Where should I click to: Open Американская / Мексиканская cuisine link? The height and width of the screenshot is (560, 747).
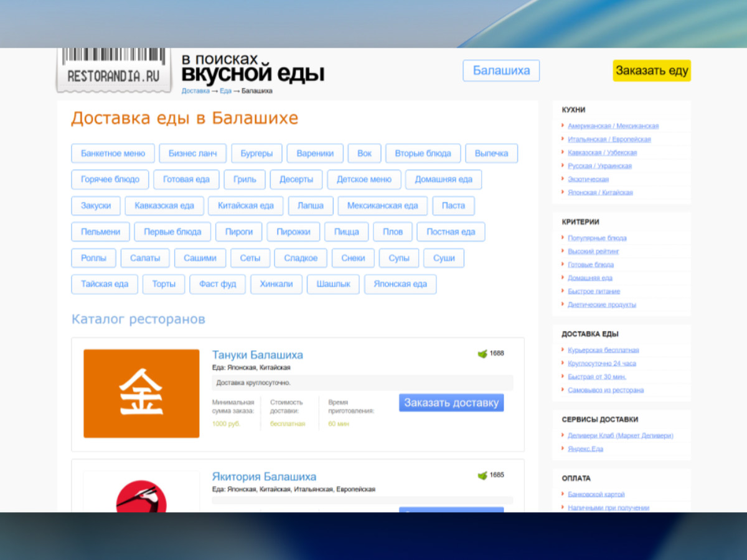coord(613,126)
